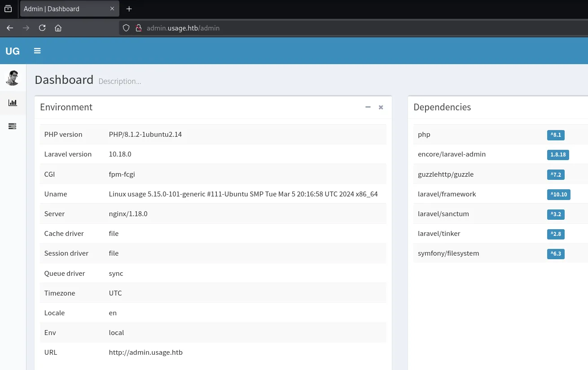Click the shield tracking protection icon

pyautogui.click(x=126, y=28)
